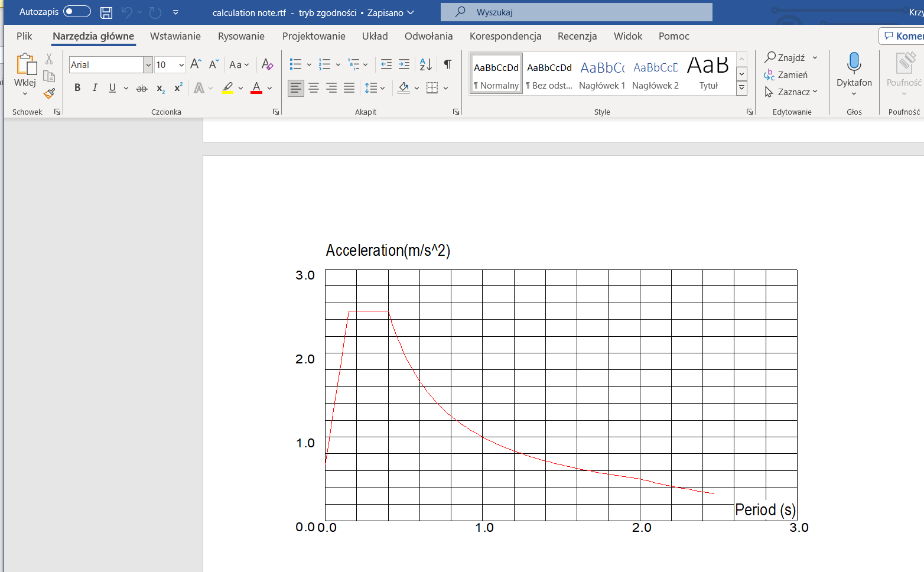Activate the Format Painter (Malarz formatów)
This screenshot has width=924, height=572.
coord(49,93)
